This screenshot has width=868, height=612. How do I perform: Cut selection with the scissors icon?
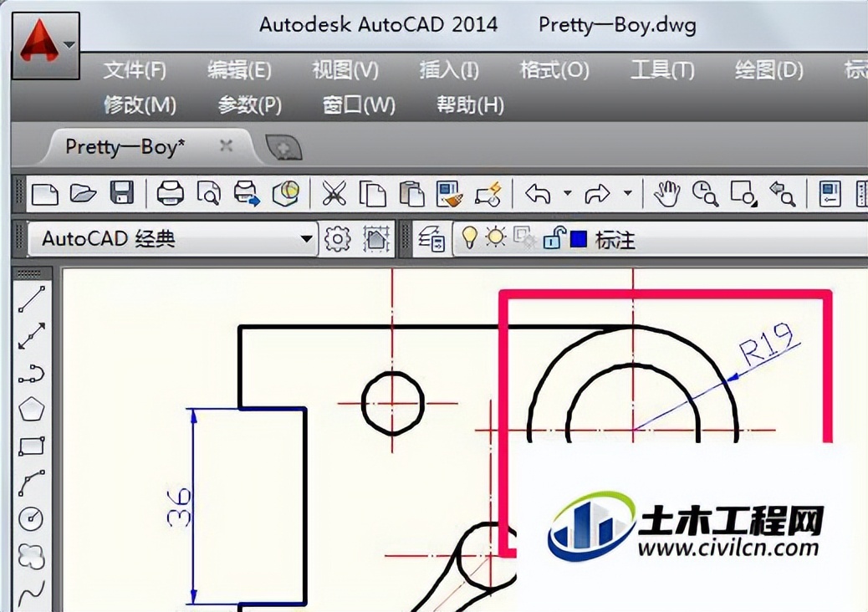pos(334,194)
